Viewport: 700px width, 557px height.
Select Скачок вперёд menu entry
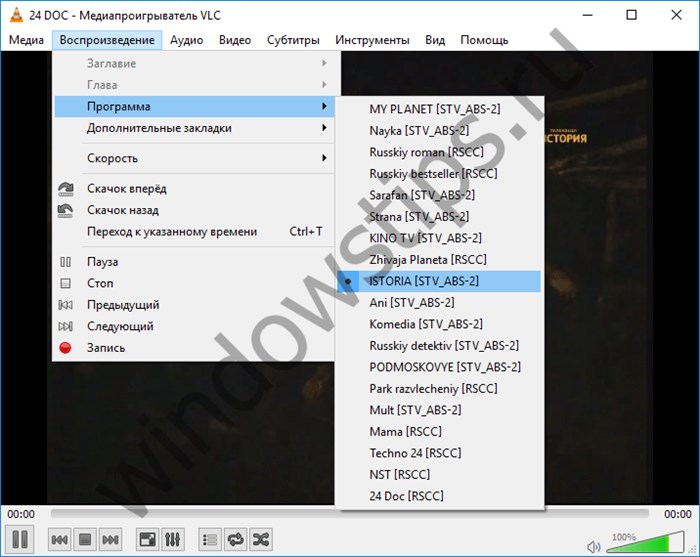194,189
